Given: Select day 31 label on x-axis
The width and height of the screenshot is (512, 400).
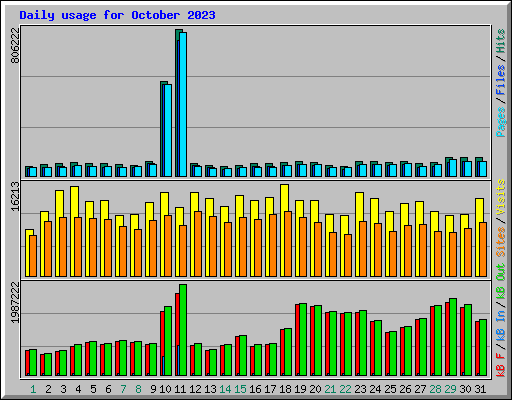Looking at the screenshot, I should [480, 389].
